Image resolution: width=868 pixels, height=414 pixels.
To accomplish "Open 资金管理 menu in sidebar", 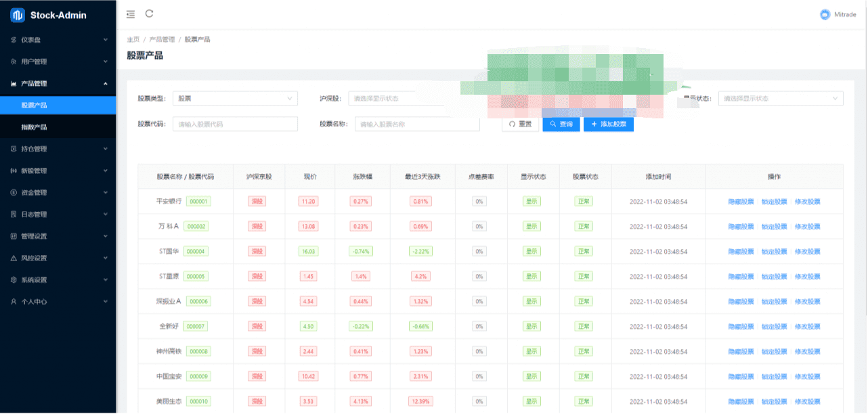I will coord(58,193).
